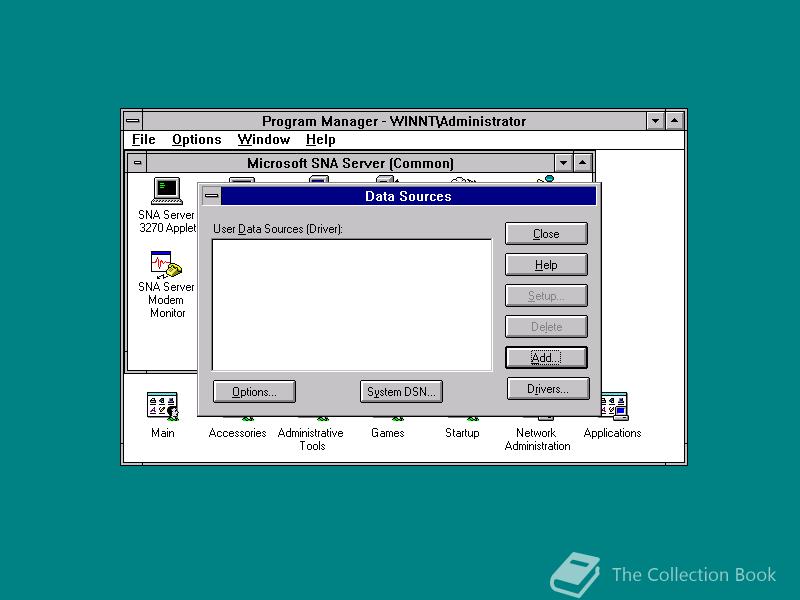Click the Drivers... button
This screenshot has height=600, width=800.
point(548,389)
